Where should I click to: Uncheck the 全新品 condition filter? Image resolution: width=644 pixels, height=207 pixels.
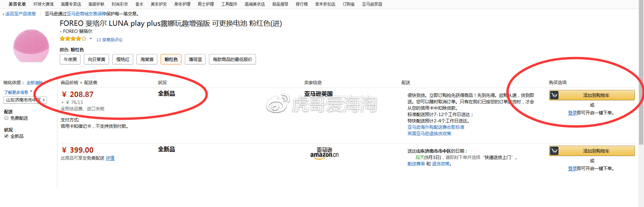coord(6,136)
